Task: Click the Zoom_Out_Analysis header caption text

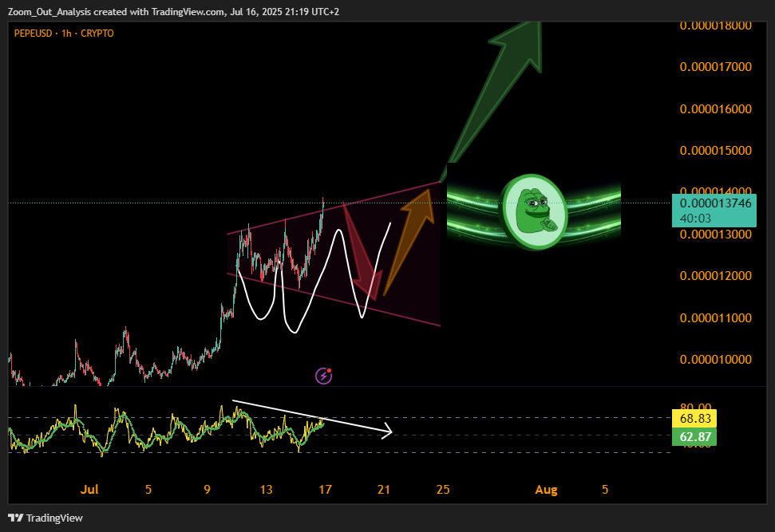Action: [x=173, y=11]
